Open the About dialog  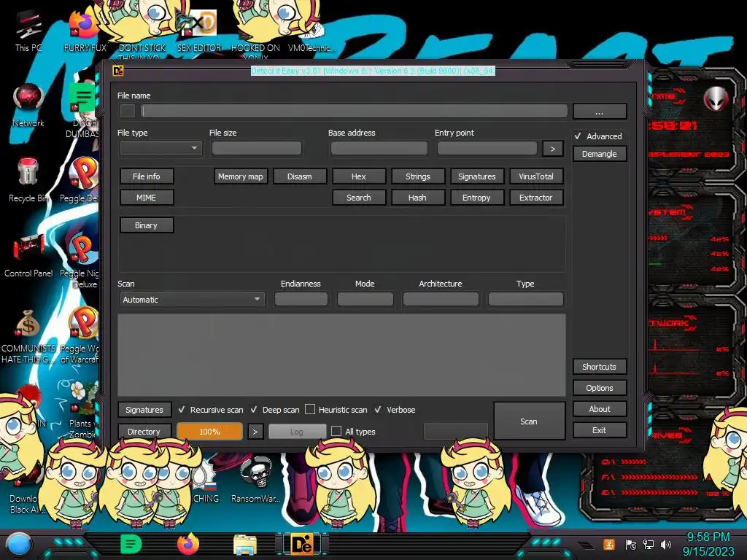(600, 409)
